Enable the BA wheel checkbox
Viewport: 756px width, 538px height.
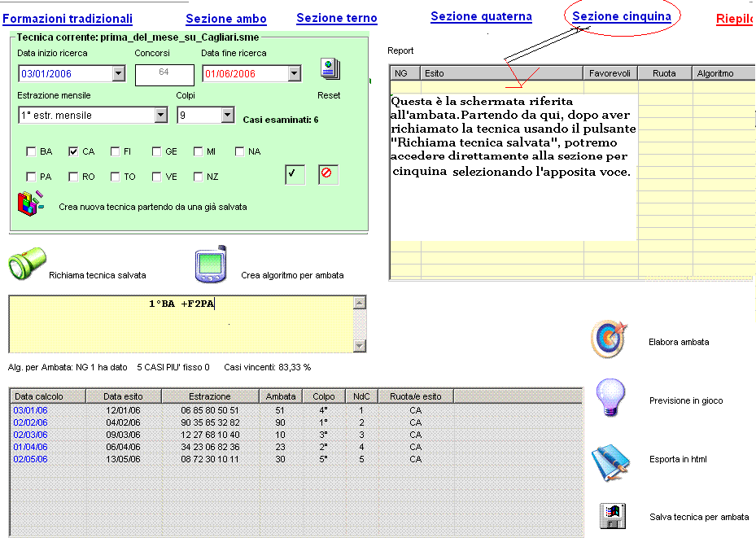click(32, 152)
